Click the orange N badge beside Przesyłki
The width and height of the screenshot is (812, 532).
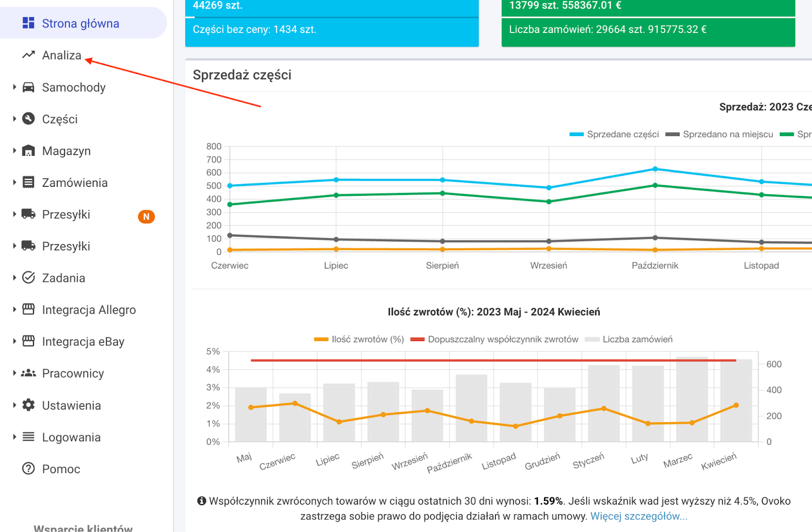[x=146, y=217]
